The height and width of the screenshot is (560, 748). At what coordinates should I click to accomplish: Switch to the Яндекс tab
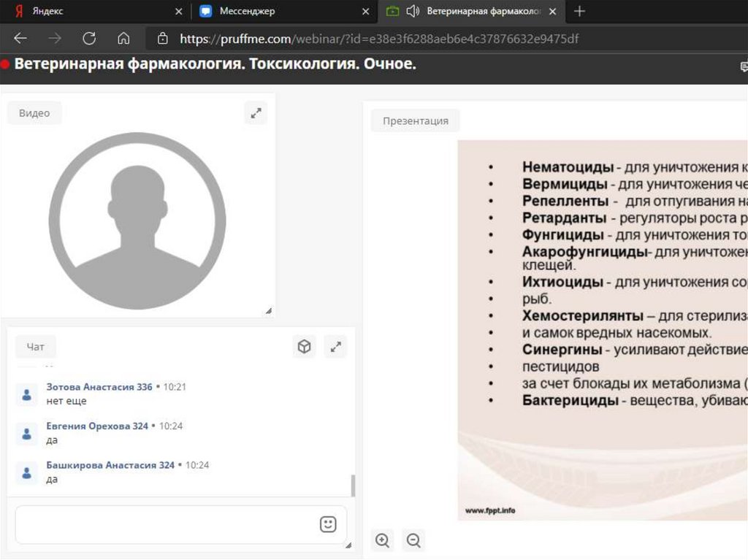click(x=88, y=11)
